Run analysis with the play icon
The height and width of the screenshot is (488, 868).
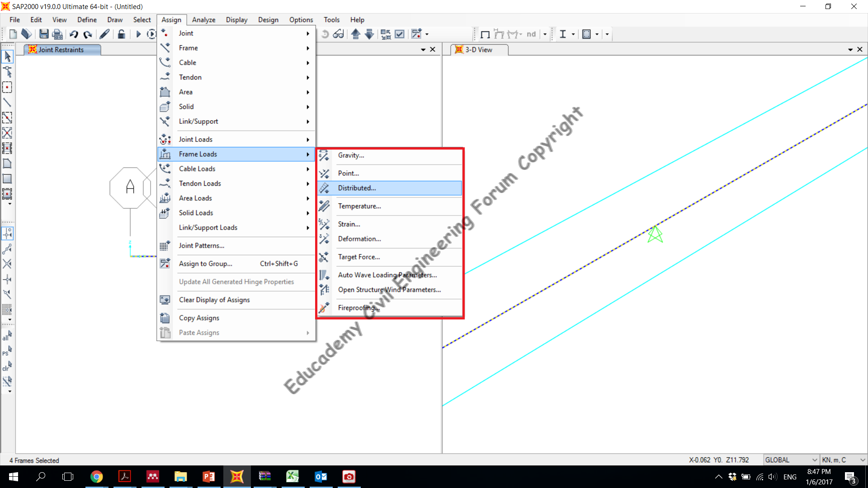pos(138,34)
